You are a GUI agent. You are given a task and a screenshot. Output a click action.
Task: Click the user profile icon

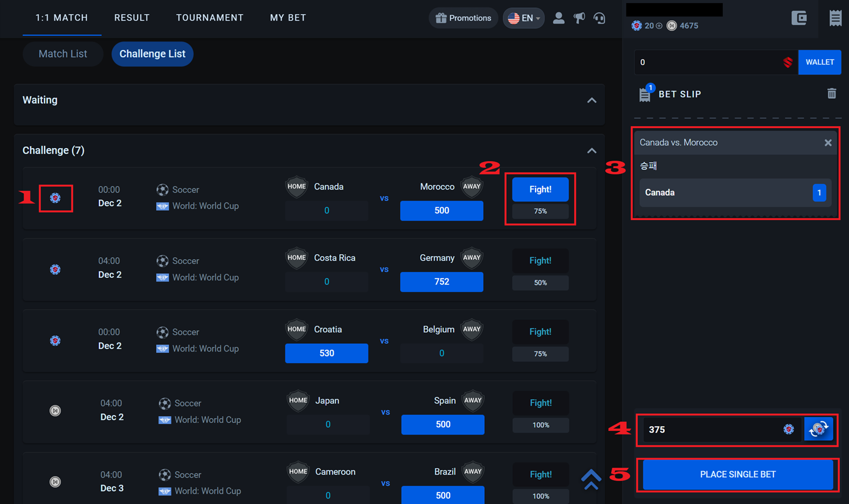tap(558, 18)
